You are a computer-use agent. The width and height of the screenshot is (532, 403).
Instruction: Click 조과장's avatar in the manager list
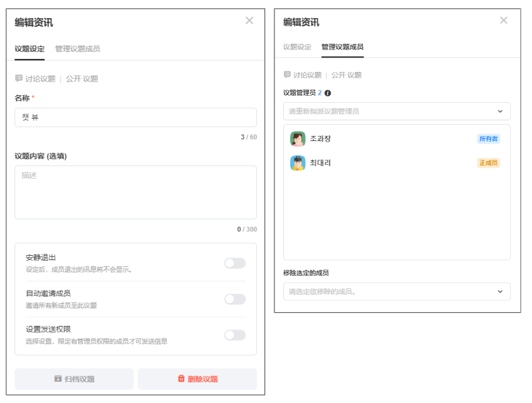[298, 139]
